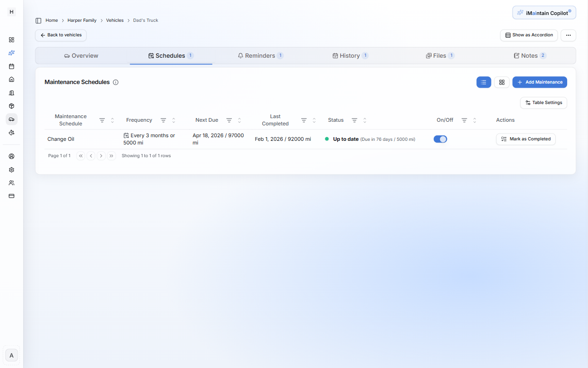Open the Status column filter
This screenshot has width=588, height=368.
tap(354, 120)
